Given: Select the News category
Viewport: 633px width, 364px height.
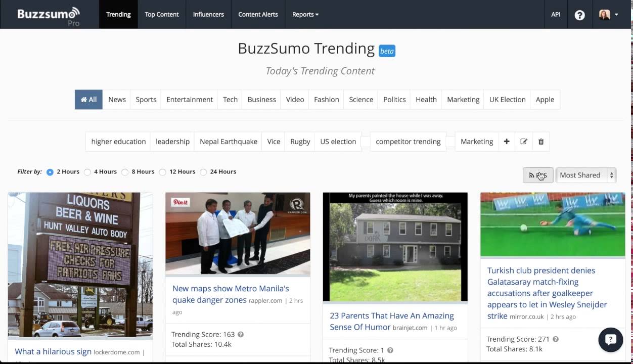Looking at the screenshot, I should [117, 100].
